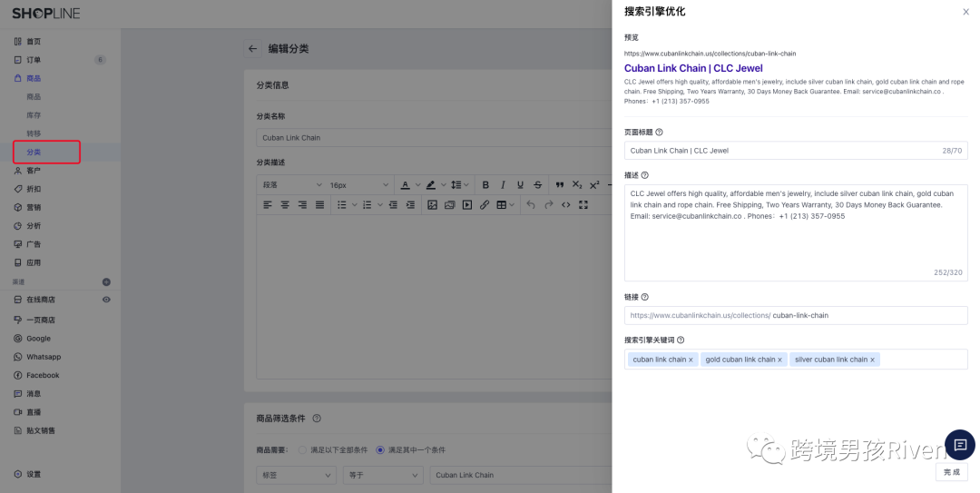Image resolution: width=980 pixels, height=493 pixels.
Task: Center align the editor text
Action: [x=285, y=204]
